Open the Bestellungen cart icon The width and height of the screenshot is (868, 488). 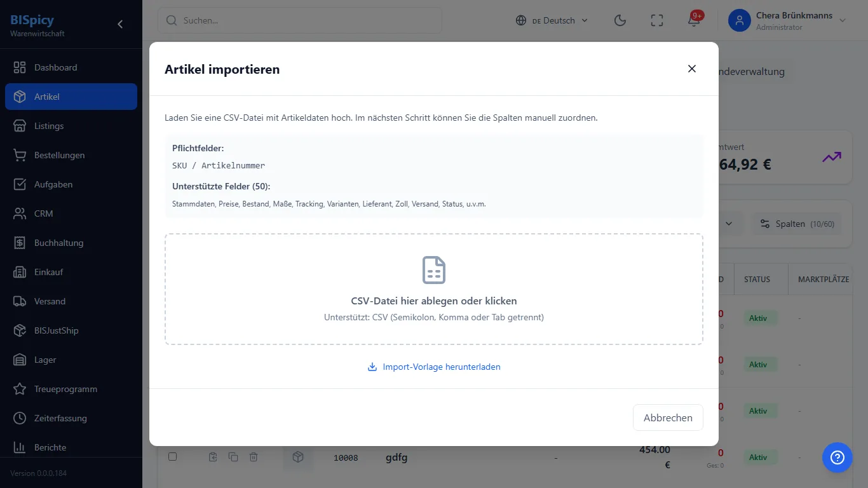click(20, 155)
